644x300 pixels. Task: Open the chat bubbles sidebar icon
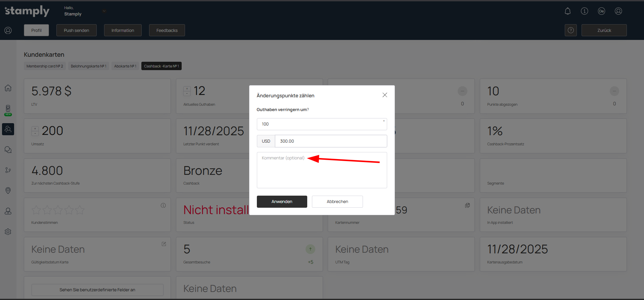point(8,150)
